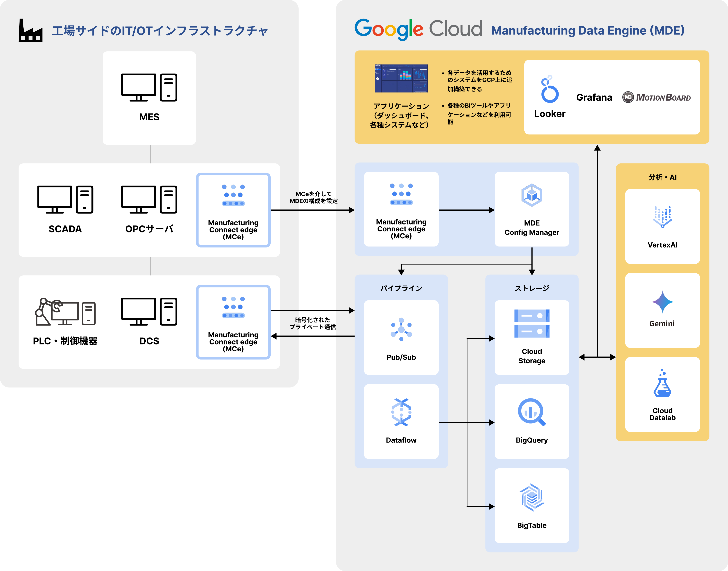
Task: Click the SCADA label
Action: tap(65, 229)
